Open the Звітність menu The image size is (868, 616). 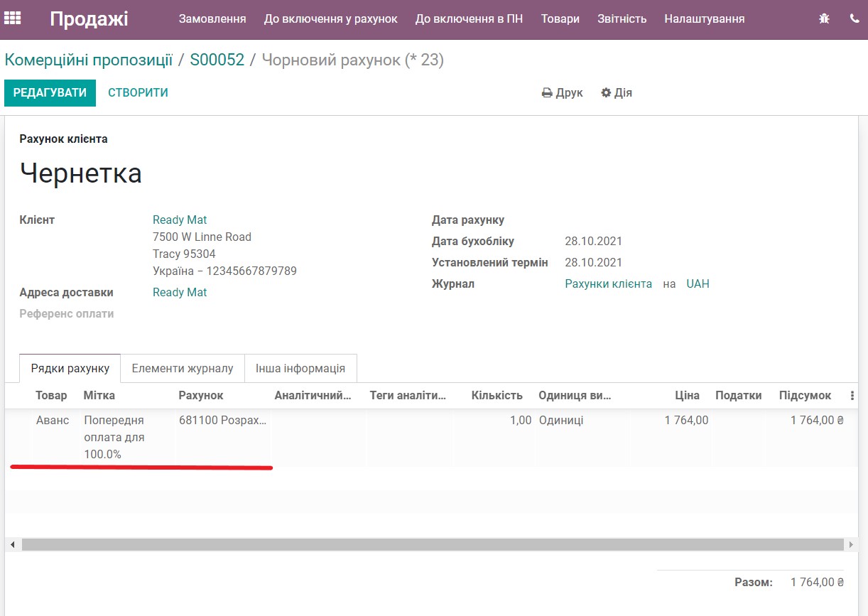(622, 20)
